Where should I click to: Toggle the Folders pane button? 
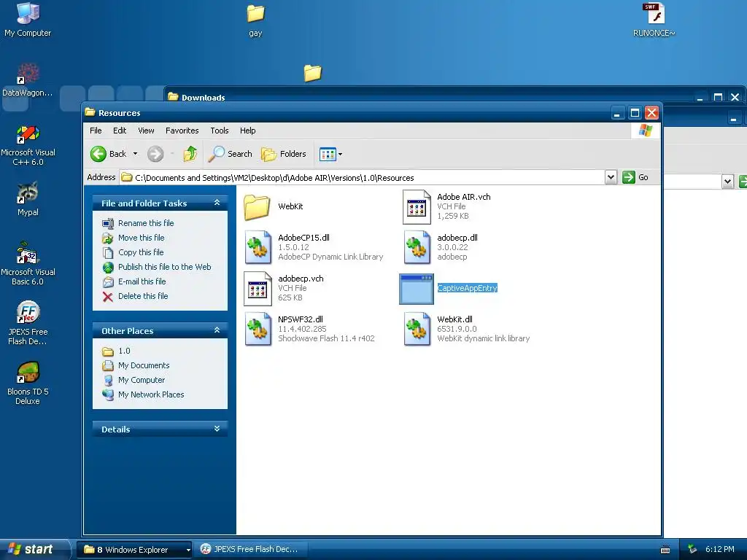284,154
